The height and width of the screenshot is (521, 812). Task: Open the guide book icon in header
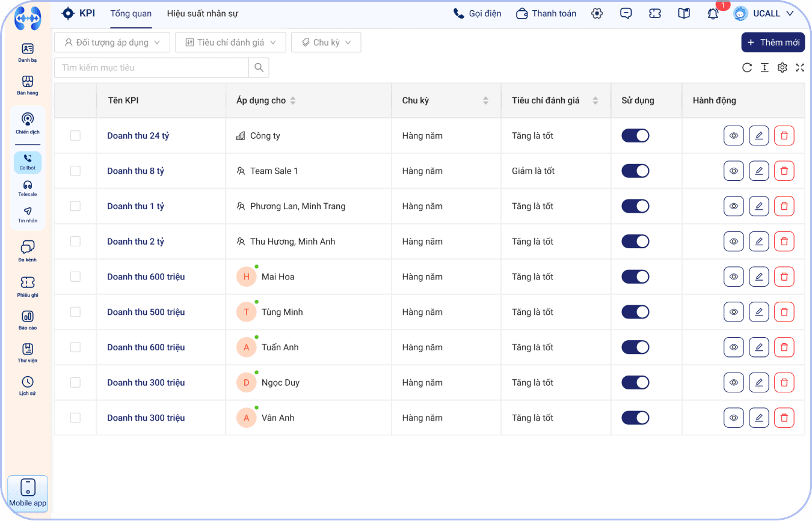[684, 13]
